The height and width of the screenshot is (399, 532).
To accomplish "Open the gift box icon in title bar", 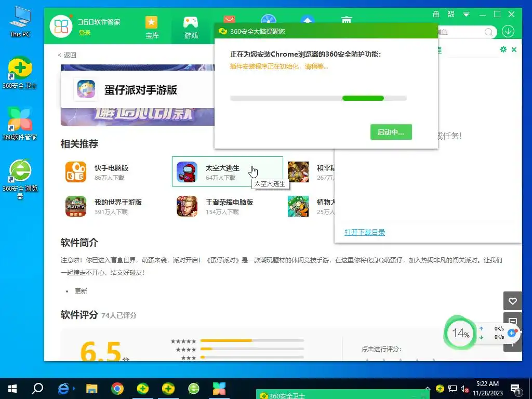I will point(436,14).
